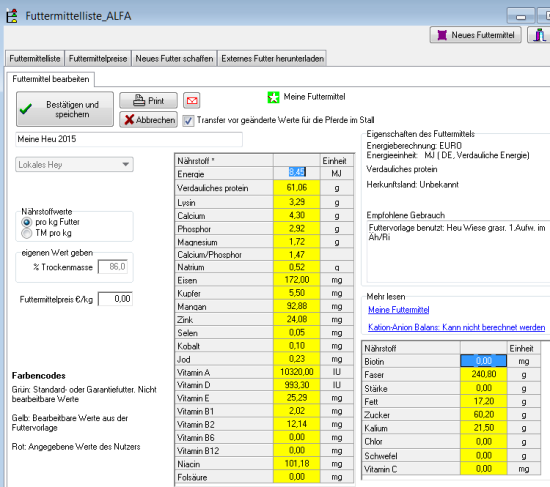
Task: Click the Biotin value cell
Action: 484,361
